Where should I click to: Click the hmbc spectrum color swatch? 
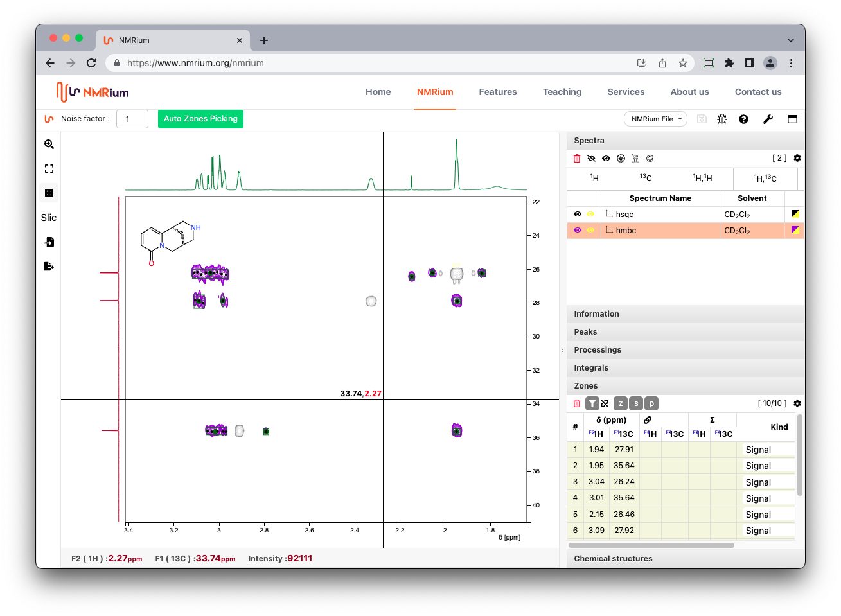pyautogui.click(x=795, y=230)
